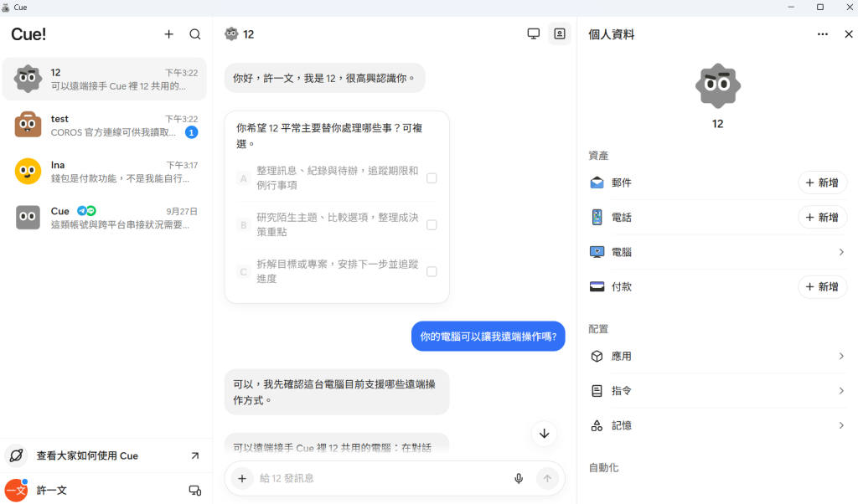The height and width of the screenshot is (504, 858).
Task: Click the 指令 document icon
Action: [597, 390]
